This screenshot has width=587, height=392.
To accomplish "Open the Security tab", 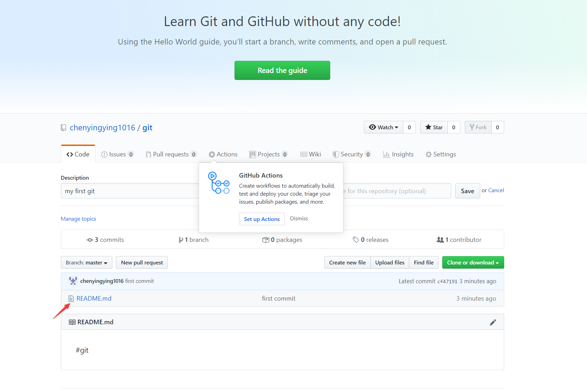I will point(352,154).
